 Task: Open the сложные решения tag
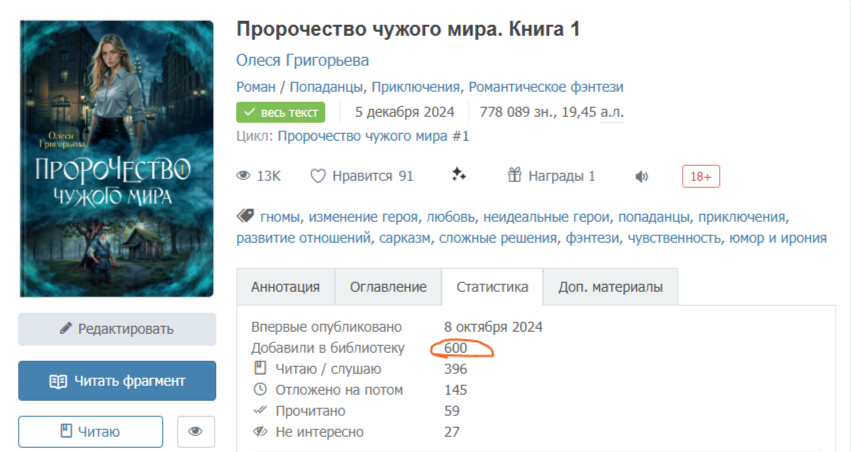[498, 238]
